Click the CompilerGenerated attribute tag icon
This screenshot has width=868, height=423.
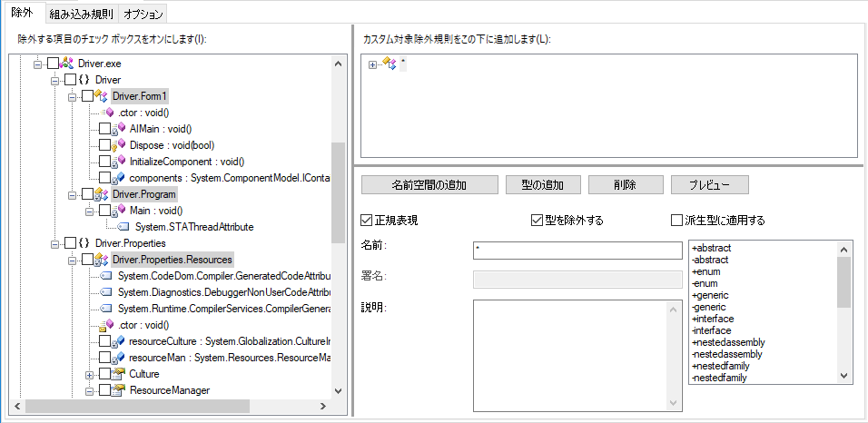(107, 309)
